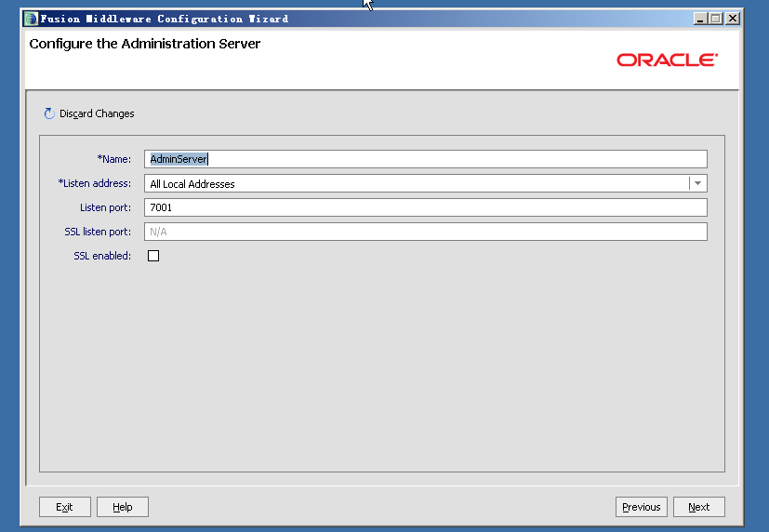Image resolution: width=769 pixels, height=532 pixels.
Task: Click the *Name: label
Action: [x=114, y=159]
